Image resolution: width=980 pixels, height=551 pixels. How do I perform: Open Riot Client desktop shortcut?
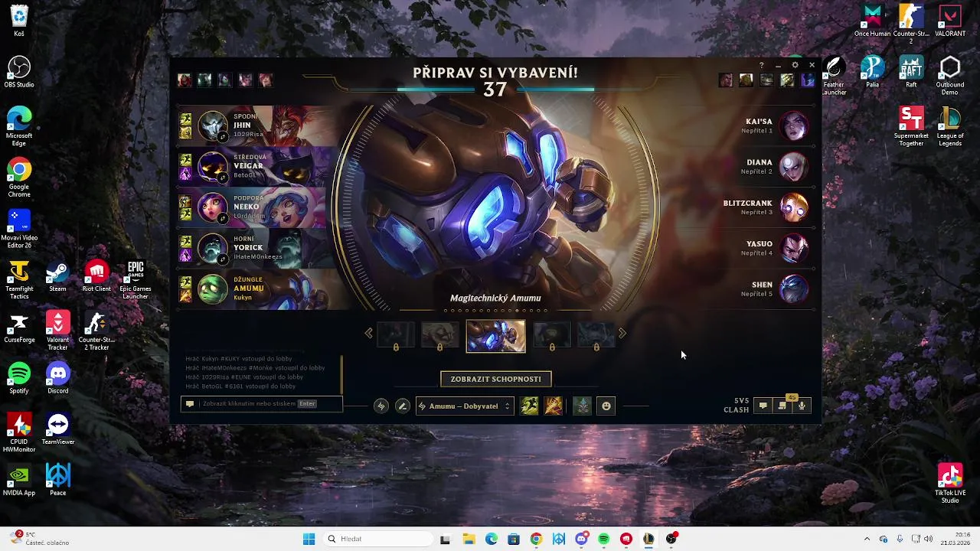click(96, 276)
